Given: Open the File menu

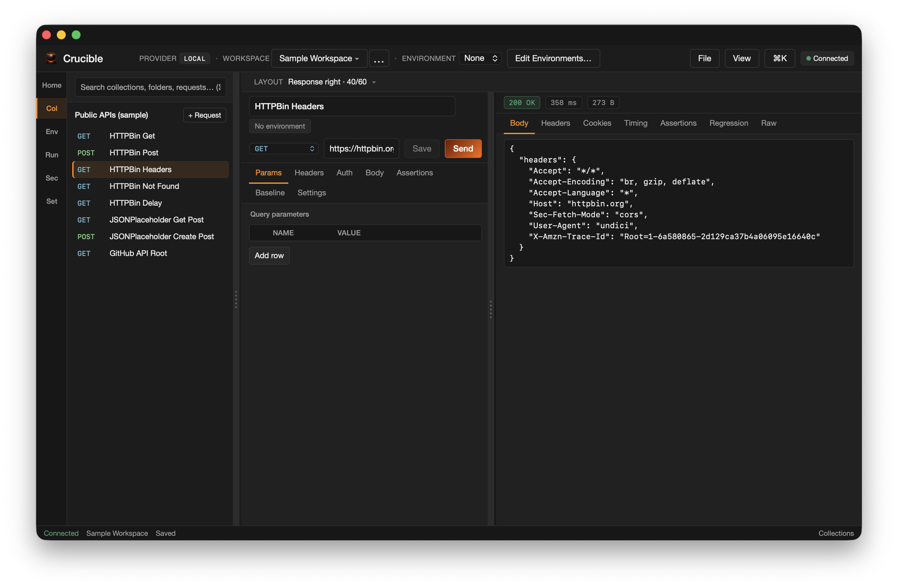Looking at the screenshot, I should point(704,58).
